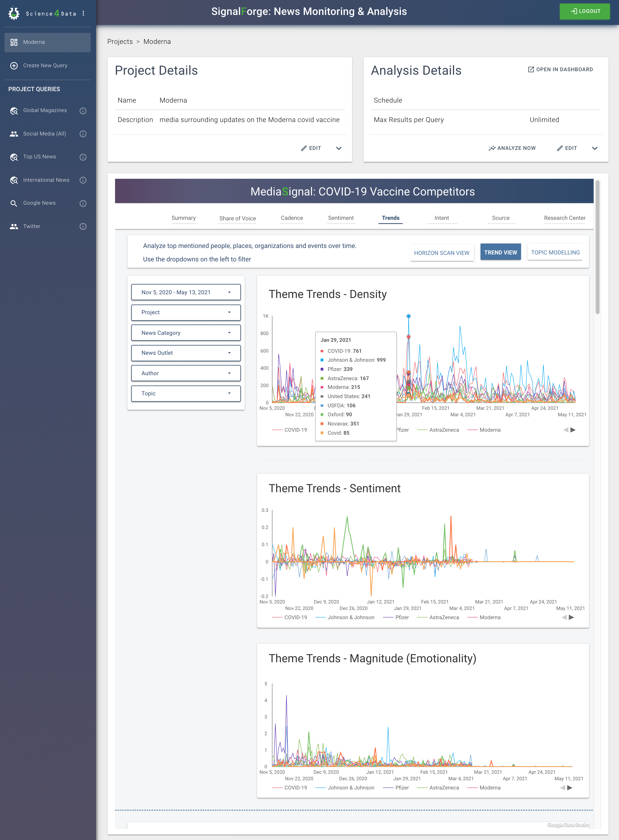Click the embedded dashboard vertical scrollbar
The height and width of the screenshot is (840, 619).
[x=597, y=247]
